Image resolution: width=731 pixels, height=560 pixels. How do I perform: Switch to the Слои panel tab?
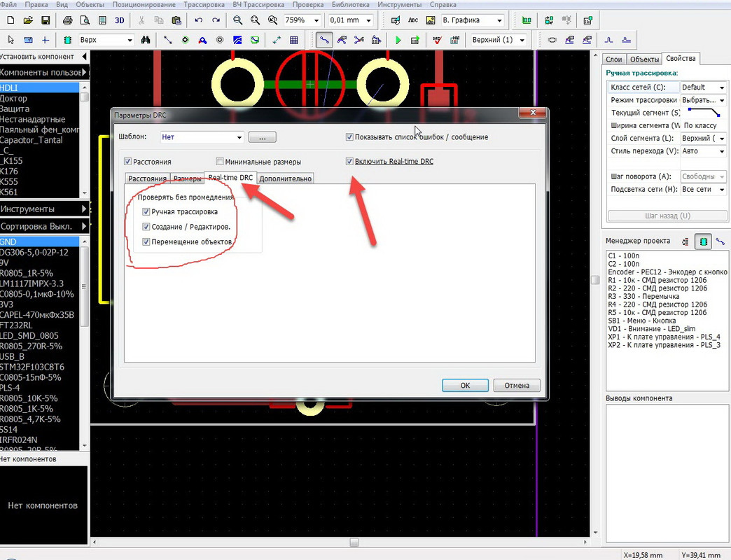[614, 59]
